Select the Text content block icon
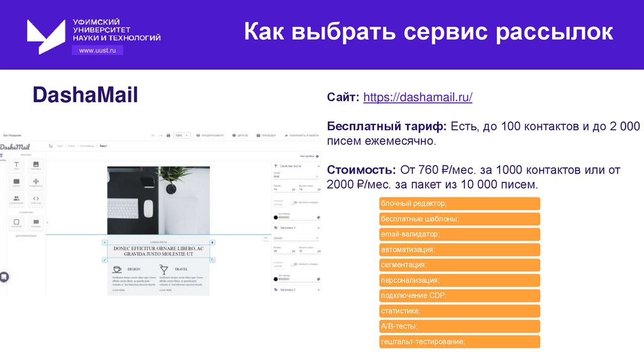This screenshot has width=644, height=361. (16, 165)
